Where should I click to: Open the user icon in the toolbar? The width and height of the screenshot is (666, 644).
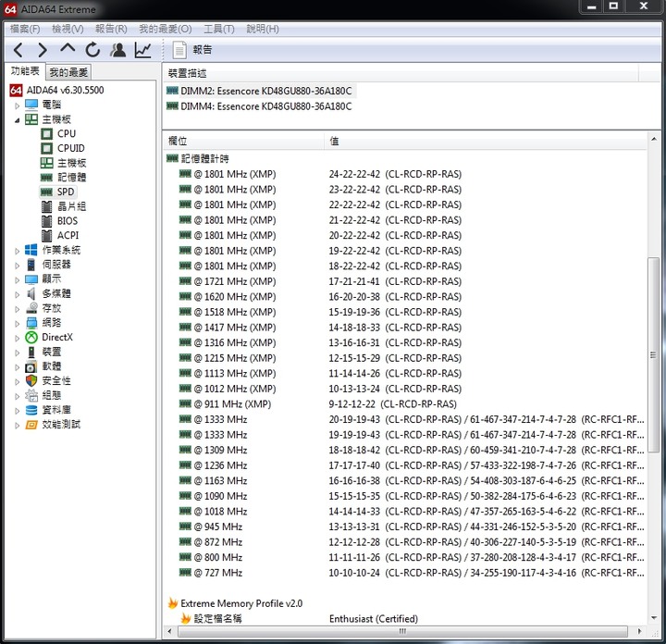coord(118,50)
